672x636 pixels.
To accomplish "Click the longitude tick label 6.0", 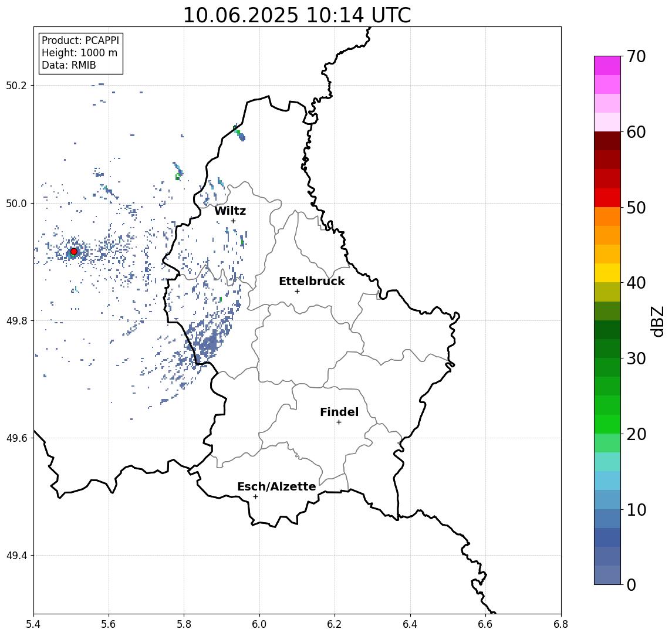I will pos(259,624).
